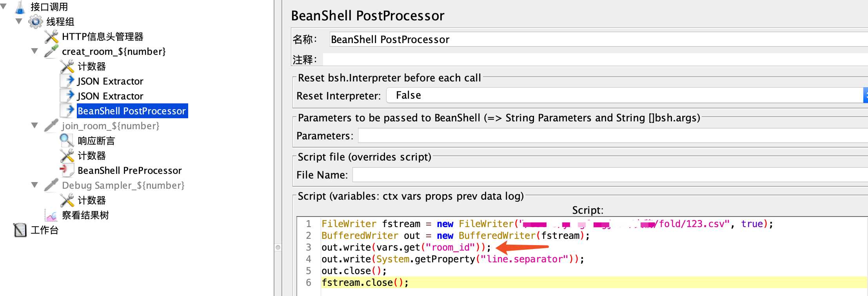Click the gear icon next to 线程组
The height and width of the screenshot is (296, 868).
click(35, 22)
